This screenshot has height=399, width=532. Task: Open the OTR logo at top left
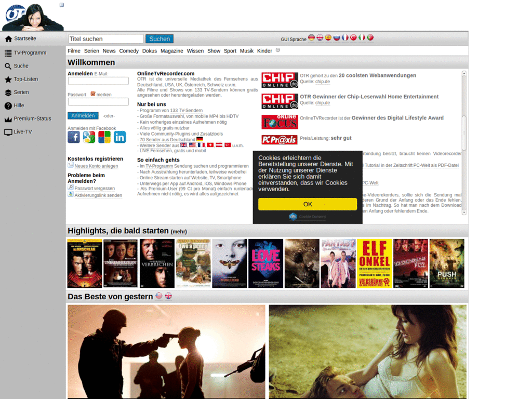(33, 17)
